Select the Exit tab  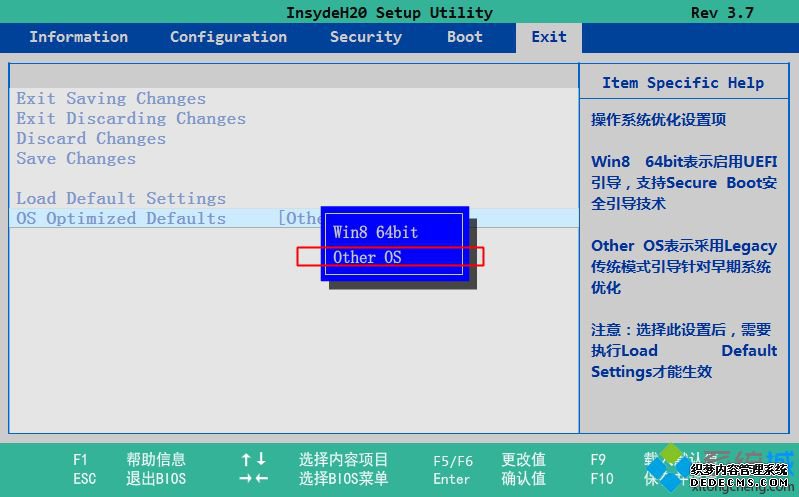point(549,37)
